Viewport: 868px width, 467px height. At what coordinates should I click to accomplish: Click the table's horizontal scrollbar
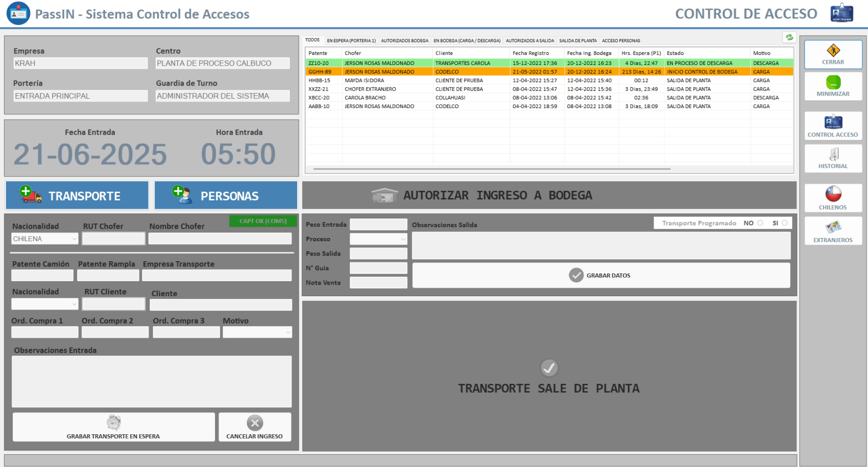pyautogui.click(x=492, y=169)
